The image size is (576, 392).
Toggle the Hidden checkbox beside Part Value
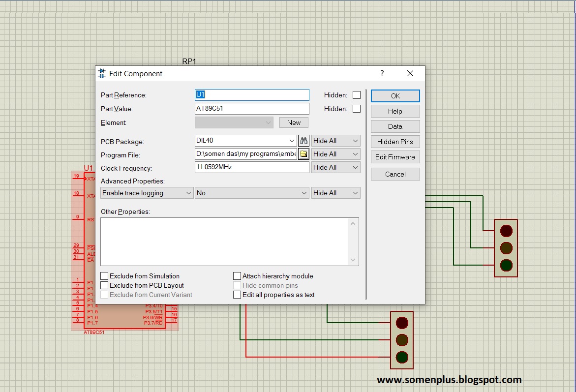[356, 109]
